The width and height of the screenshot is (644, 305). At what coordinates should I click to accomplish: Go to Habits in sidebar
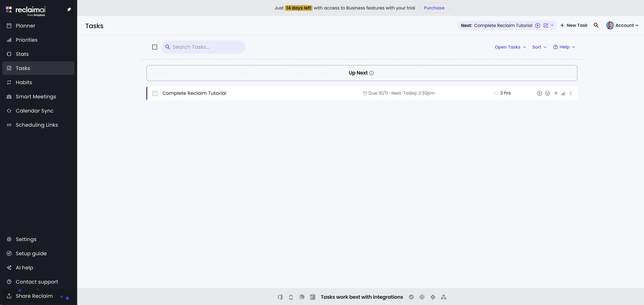point(24,82)
